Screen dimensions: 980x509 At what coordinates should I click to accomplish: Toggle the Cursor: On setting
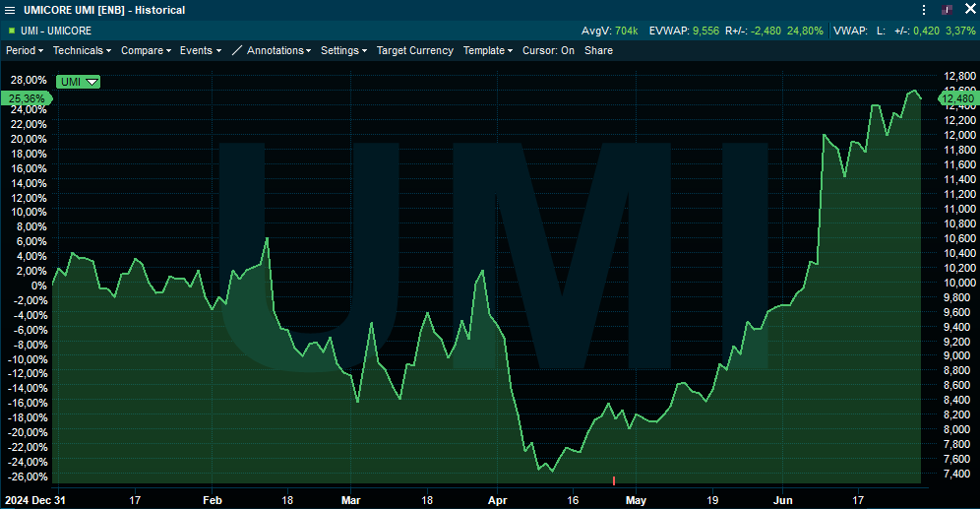[548, 50]
